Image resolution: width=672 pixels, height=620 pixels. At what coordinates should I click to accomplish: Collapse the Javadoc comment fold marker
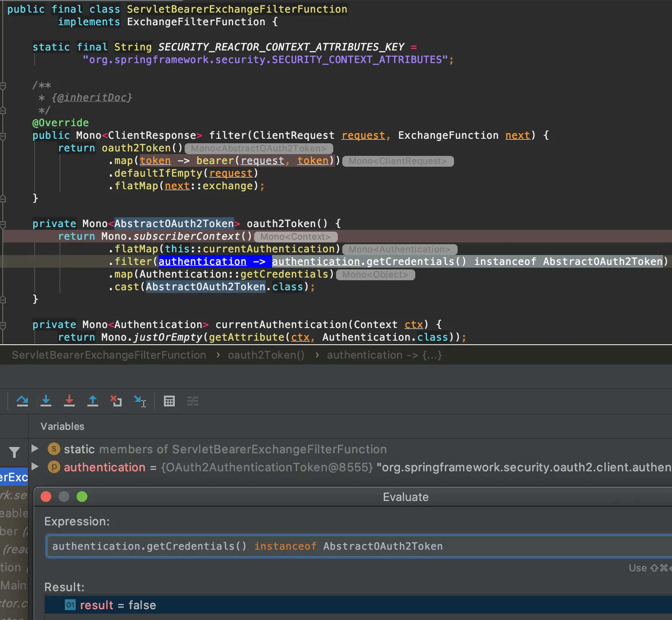(x=3, y=86)
